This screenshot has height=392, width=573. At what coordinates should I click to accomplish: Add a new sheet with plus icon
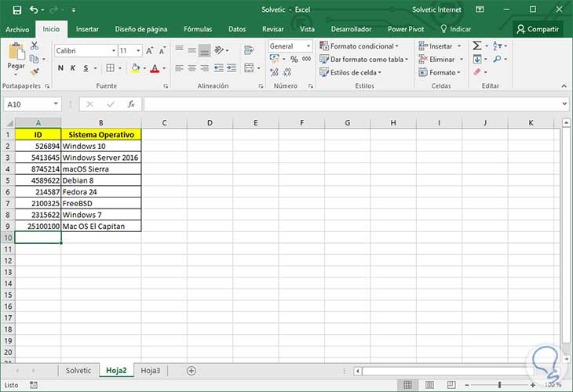coord(191,371)
